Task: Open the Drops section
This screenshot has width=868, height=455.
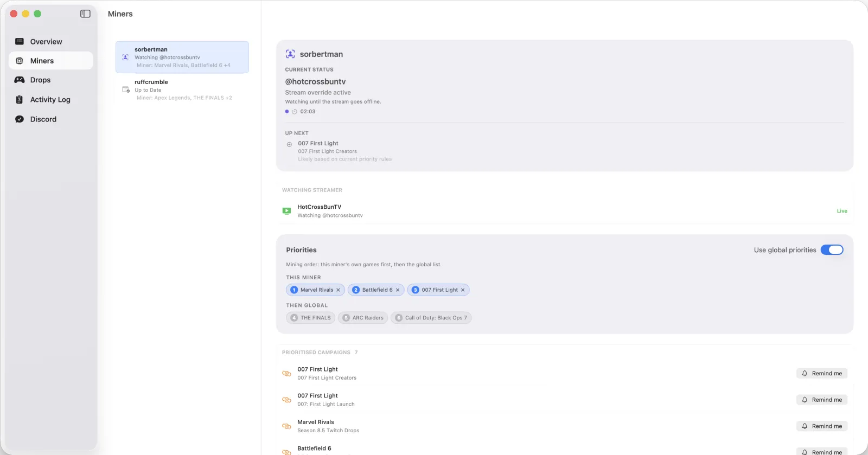Action: coord(51,80)
